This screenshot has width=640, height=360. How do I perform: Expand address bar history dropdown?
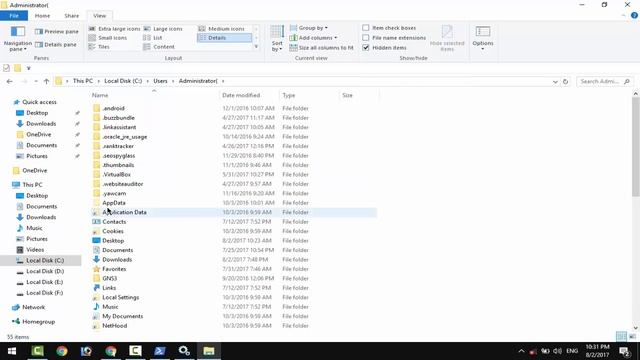555,82
